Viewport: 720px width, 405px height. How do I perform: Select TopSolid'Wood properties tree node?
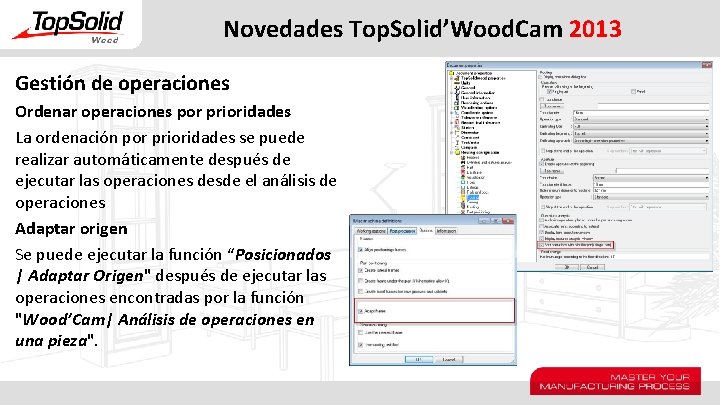point(483,78)
